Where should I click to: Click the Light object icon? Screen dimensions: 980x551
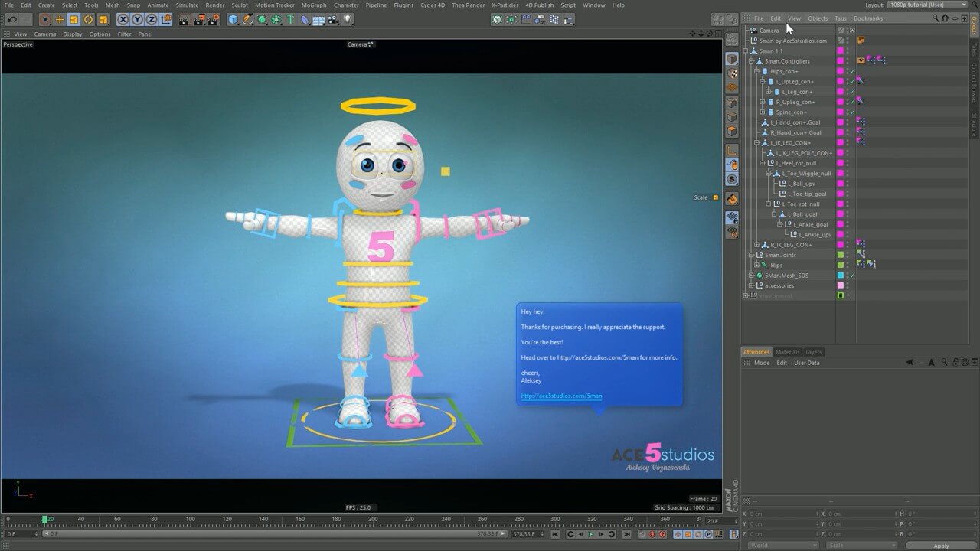click(x=348, y=19)
